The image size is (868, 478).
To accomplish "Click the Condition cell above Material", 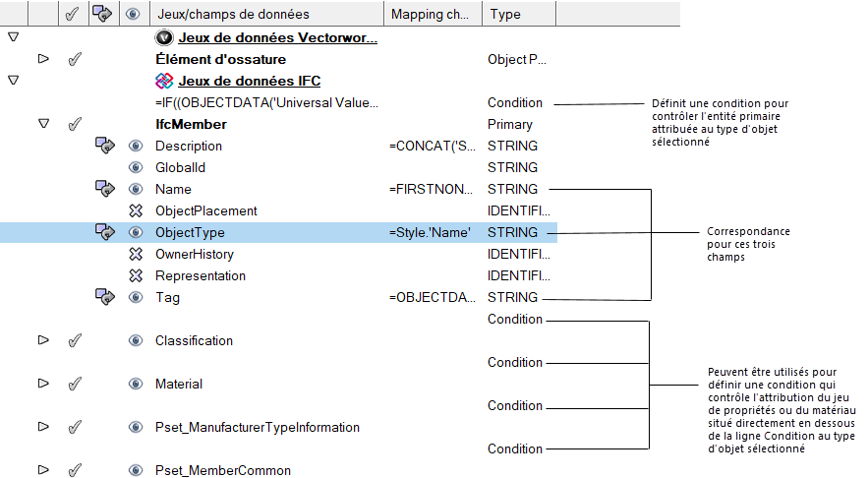I will pyautogui.click(x=515, y=362).
